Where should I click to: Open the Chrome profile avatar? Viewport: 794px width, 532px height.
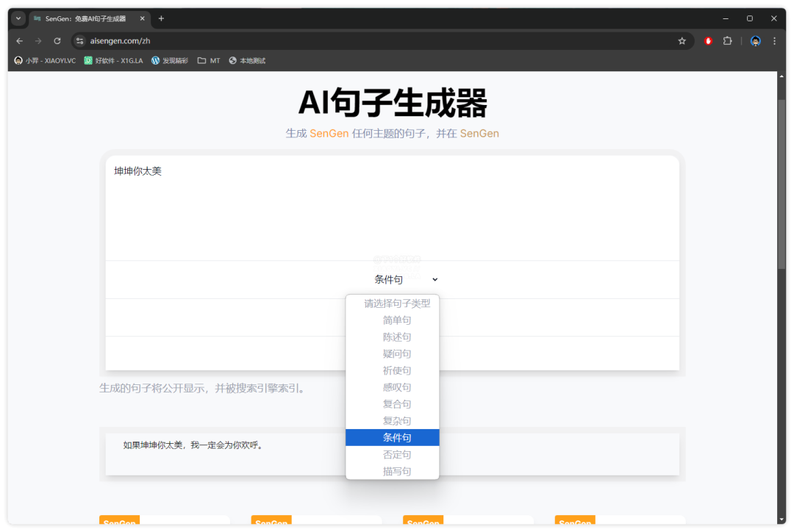(x=755, y=41)
